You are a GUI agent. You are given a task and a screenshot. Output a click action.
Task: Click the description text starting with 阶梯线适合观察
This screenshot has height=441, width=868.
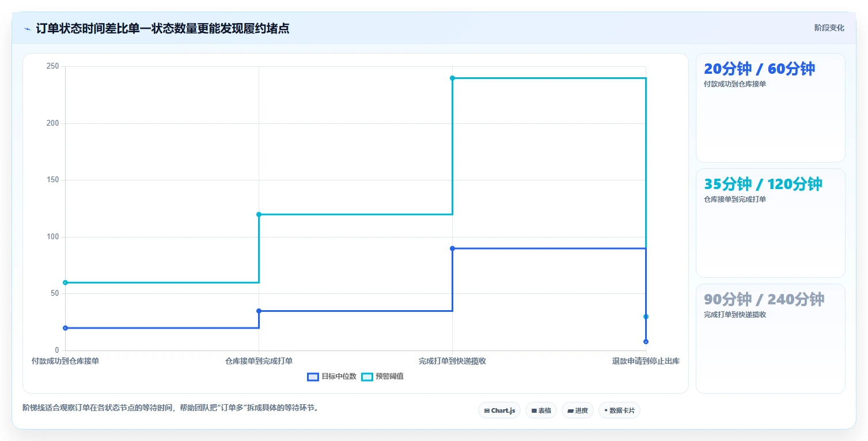point(170,408)
